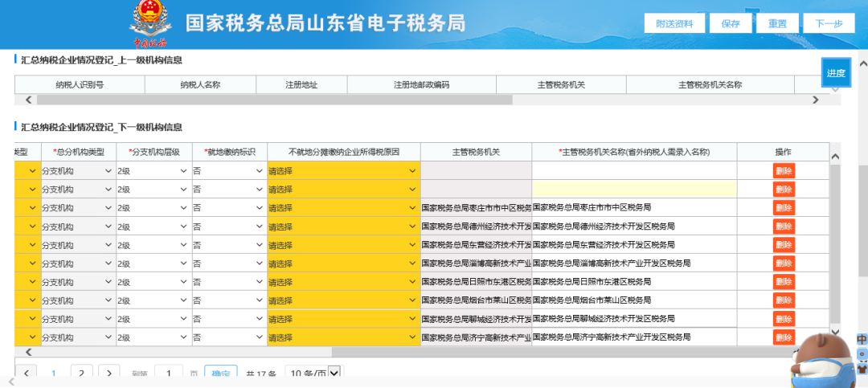This screenshot has width=868, height=388.
Task: Click the shirt skin icon of the input method
Action: 862,368
